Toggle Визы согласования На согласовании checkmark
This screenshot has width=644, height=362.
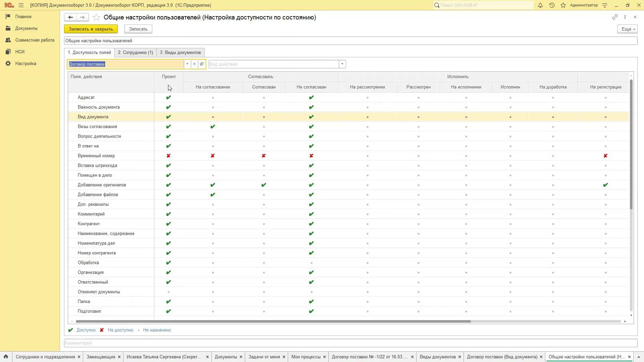tap(213, 127)
